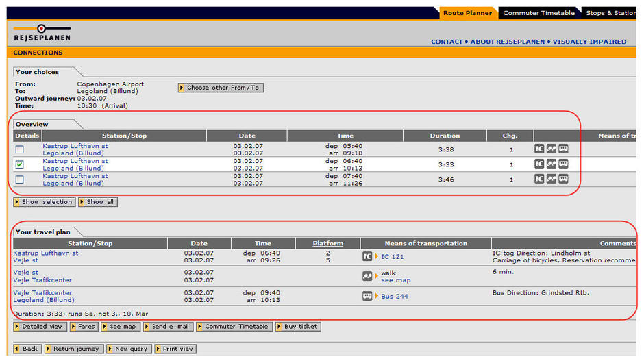Open Legoland (Billund) in travel plan
644x361 pixels.
[44, 300]
